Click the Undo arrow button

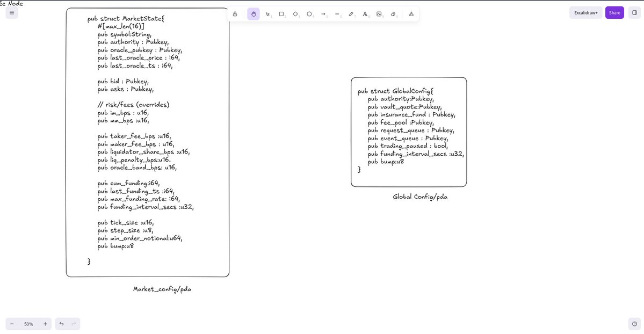click(x=61, y=324)
